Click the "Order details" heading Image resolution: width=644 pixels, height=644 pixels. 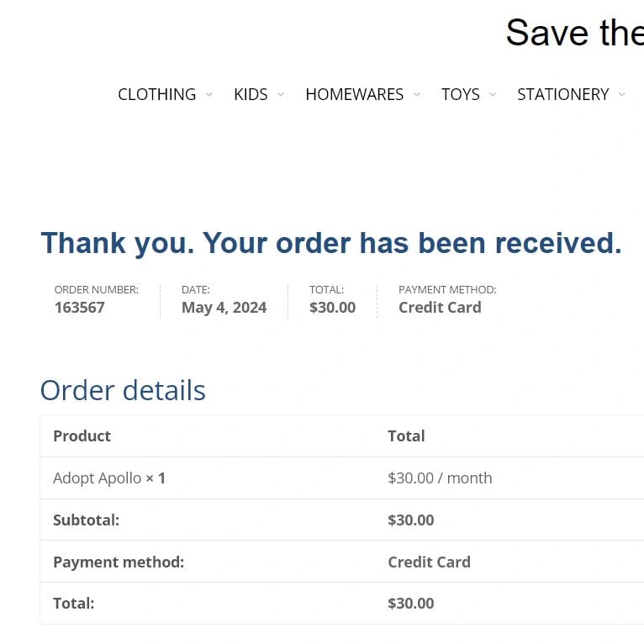[x=123, y=391]
